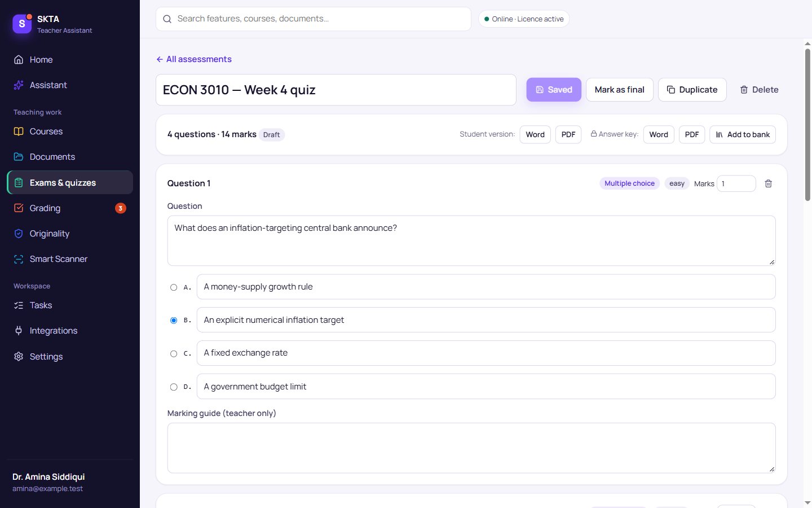Delete Question 1 with trash icon
Viewport: 812px width, 508px height.
pyautogui.click(x=768, y=183)
